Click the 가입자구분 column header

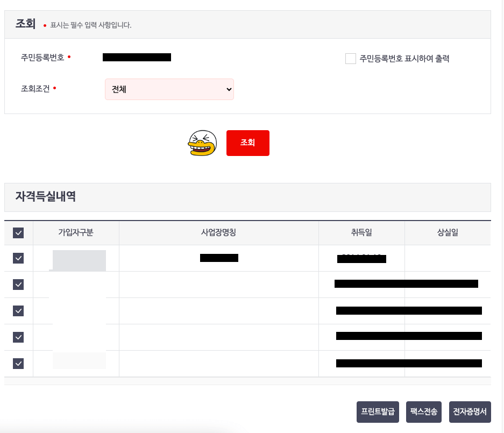pos(75,232)
